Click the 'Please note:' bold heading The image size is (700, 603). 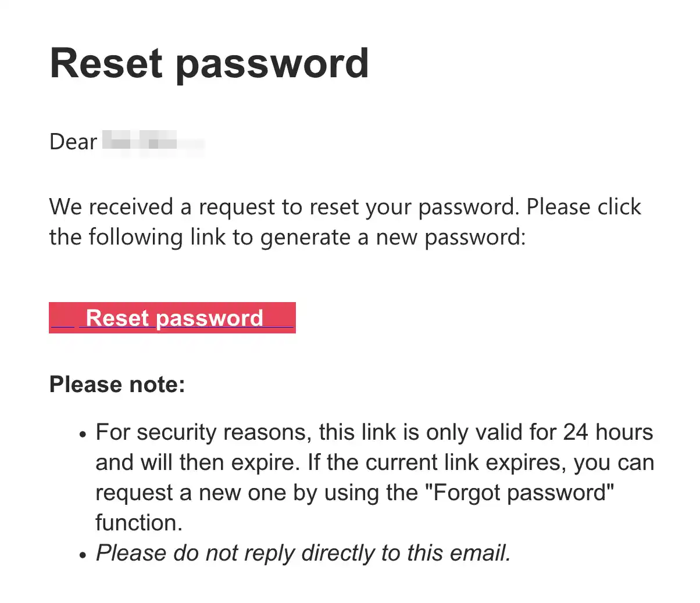pyautogui.click(x=117, y=385)
